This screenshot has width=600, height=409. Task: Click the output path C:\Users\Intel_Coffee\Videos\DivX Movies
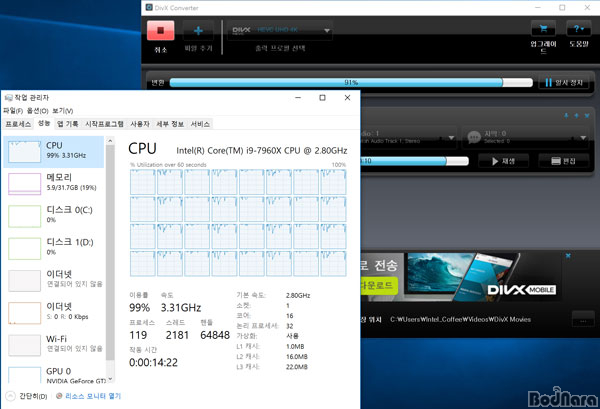[460, 319]
